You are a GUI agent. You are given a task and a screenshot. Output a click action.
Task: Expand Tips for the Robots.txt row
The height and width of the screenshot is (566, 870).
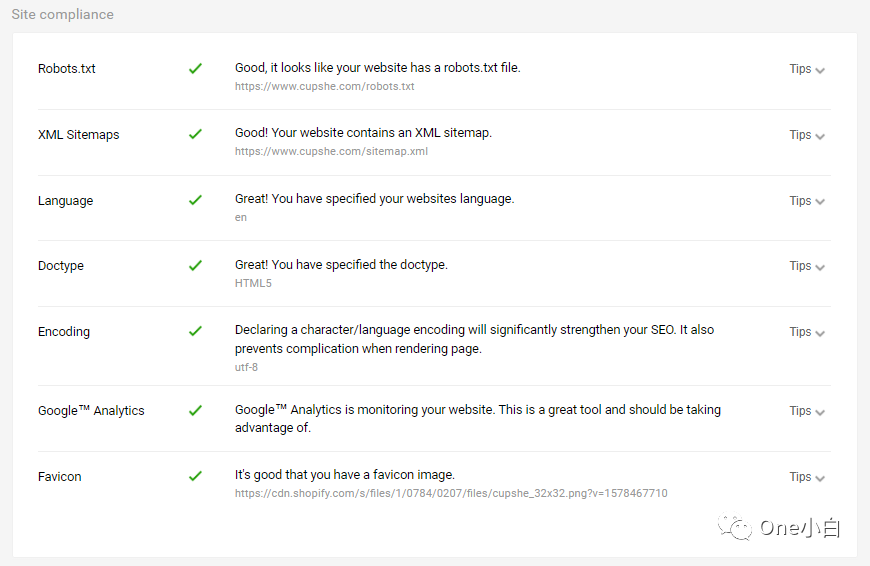point(806,70)
